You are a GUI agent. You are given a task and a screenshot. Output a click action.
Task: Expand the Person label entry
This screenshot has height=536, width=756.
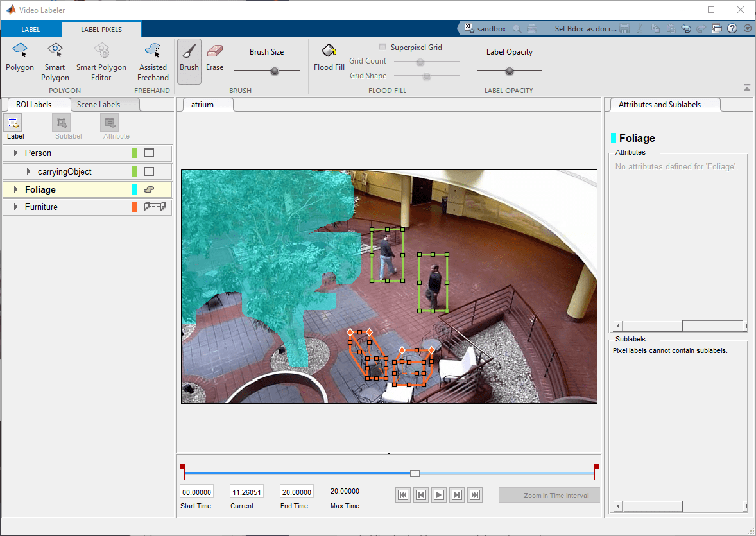pyautogui.click(x=16, y=153)
